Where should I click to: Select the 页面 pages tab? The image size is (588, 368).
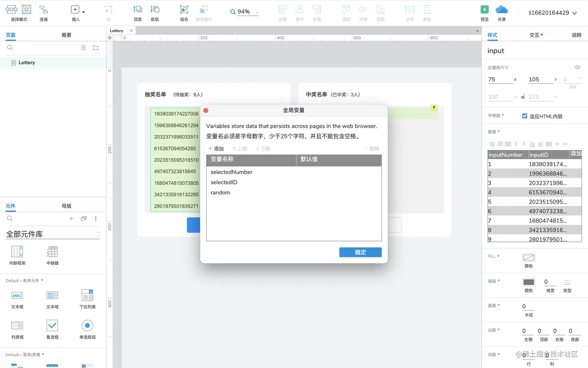pyautogui.click(x=10, y=35)
